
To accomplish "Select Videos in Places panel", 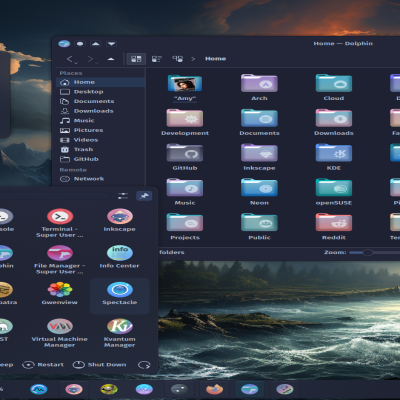I will (101, 140).
